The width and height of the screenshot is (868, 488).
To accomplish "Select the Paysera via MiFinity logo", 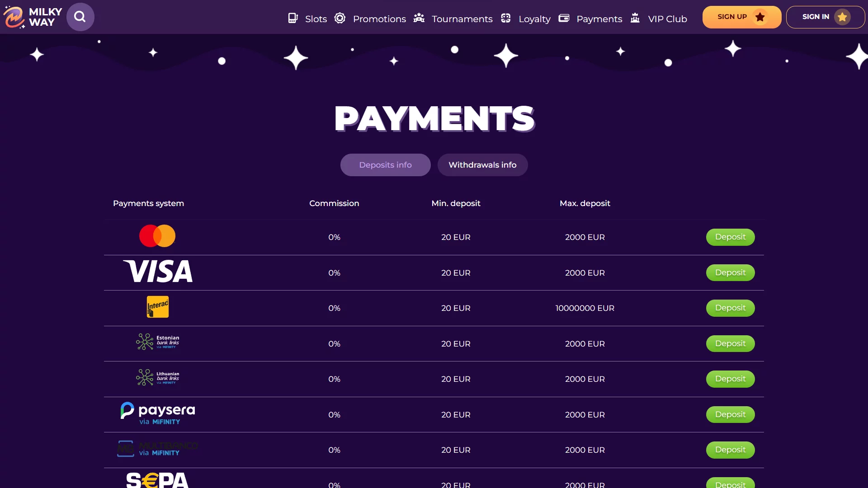I will click(x=158, y=413).
